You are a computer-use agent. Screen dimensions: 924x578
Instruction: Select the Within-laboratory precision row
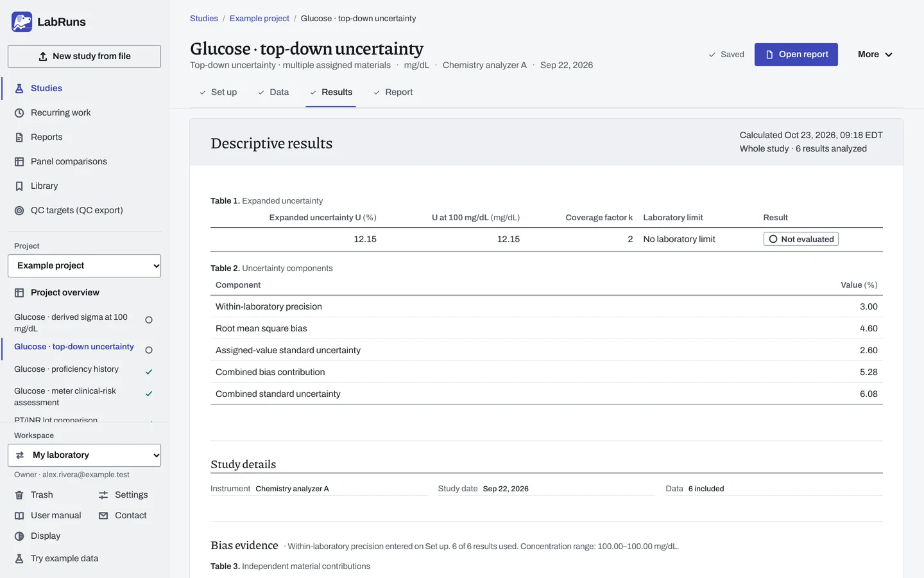547,307
